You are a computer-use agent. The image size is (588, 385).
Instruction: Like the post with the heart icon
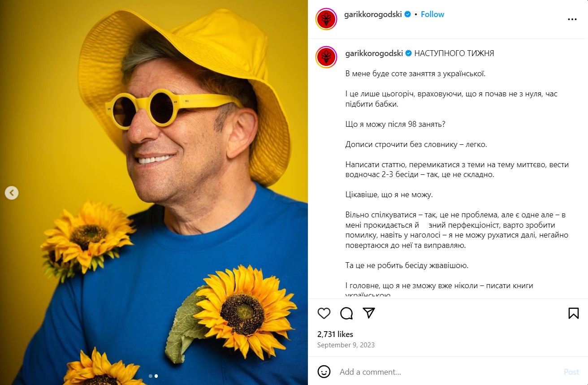pos(324,313)
